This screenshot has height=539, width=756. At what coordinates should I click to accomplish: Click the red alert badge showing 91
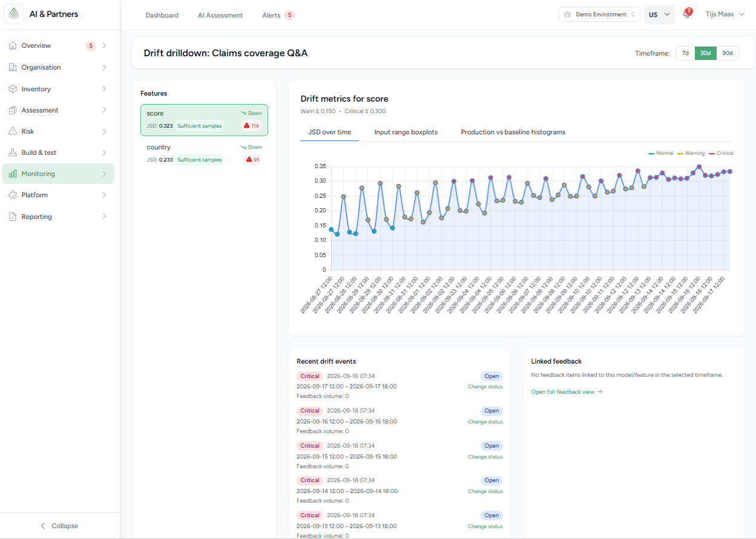pos(252,160)
